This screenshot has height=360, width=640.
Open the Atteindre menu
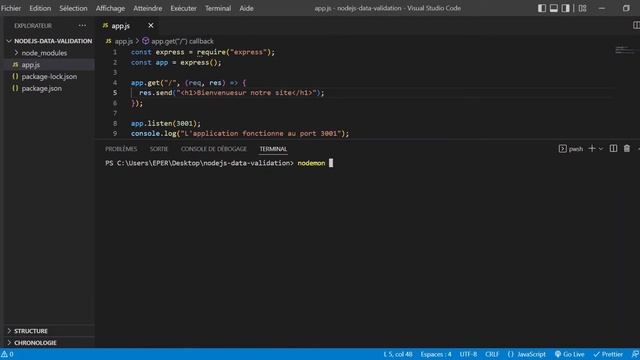click(147, 8)
